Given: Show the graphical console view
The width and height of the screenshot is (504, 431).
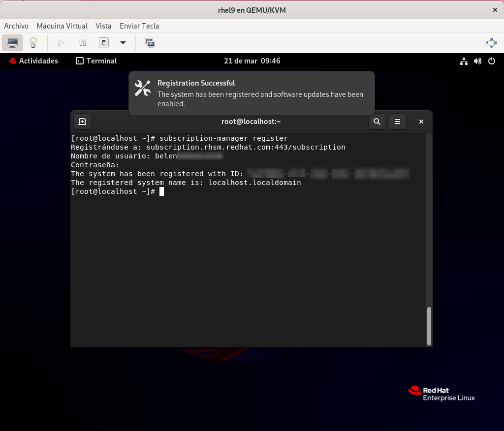Looking at the screenshot, I should pyautogui.click(x=12, y=43).
